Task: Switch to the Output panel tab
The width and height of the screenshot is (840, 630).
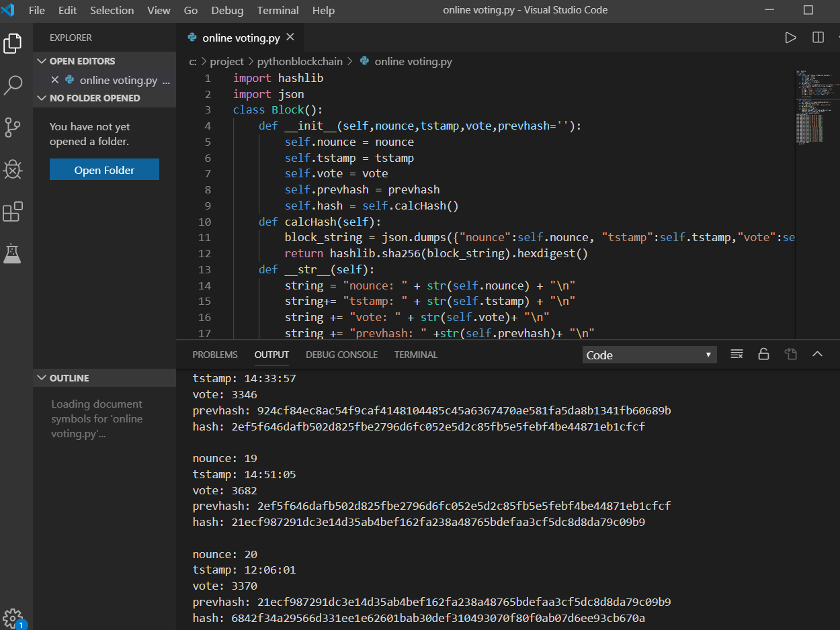Action: (x=271, y=355)
